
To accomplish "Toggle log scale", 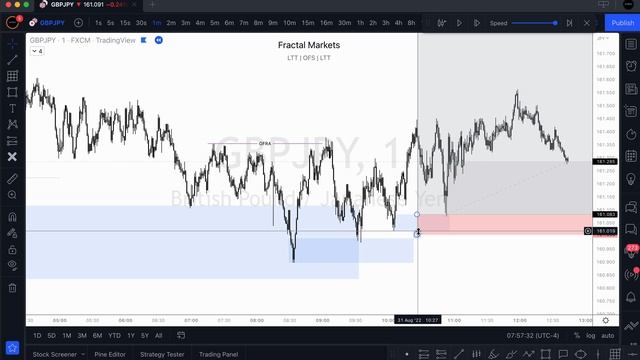I will 591,336.
